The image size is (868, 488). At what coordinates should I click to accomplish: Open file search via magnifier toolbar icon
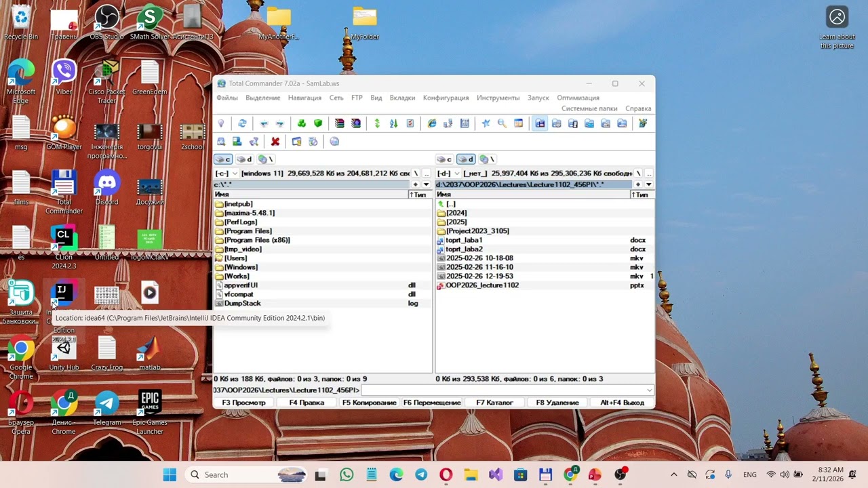502,123
